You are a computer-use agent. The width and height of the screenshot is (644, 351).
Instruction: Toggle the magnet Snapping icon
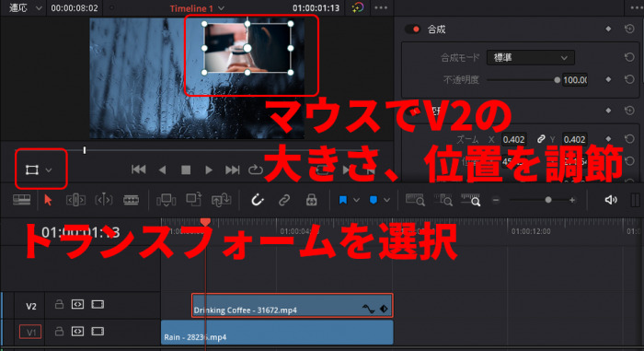(257, 200)
